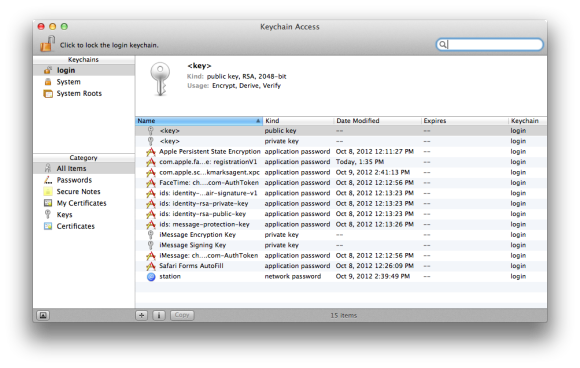
Task: Click icon beside com.apple.sc...kmarksagent.xpc
Action: click(x=151, y=172)
